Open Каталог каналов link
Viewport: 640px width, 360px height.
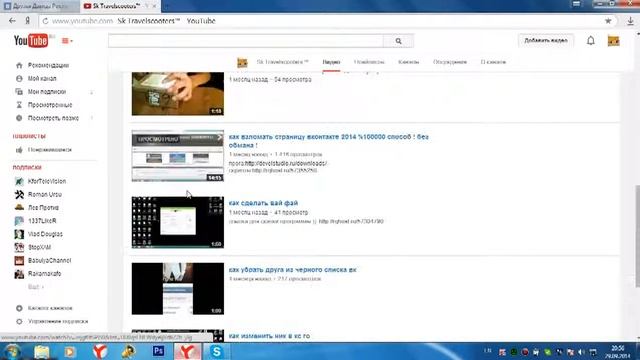(x=50, y=308)
